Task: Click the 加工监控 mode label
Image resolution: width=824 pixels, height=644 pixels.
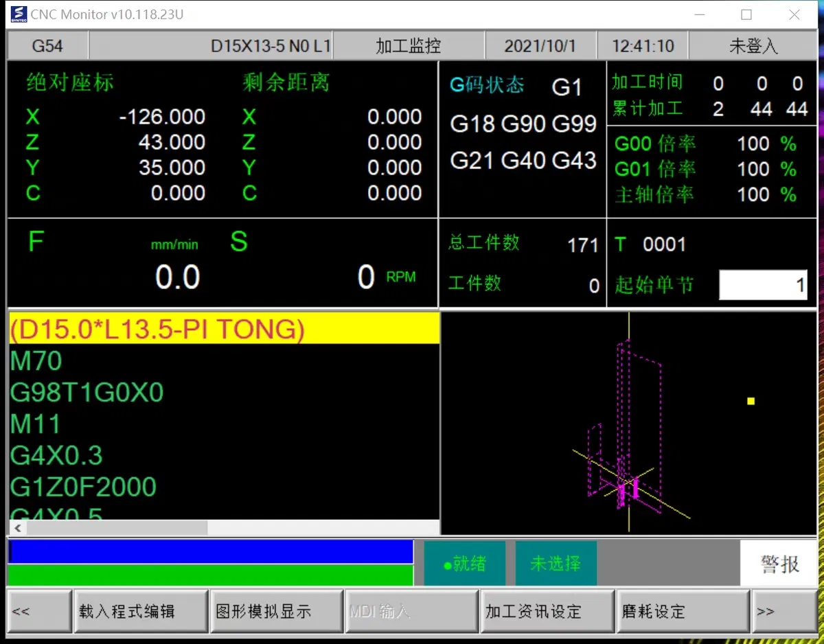Action: (x=408, y=46)
